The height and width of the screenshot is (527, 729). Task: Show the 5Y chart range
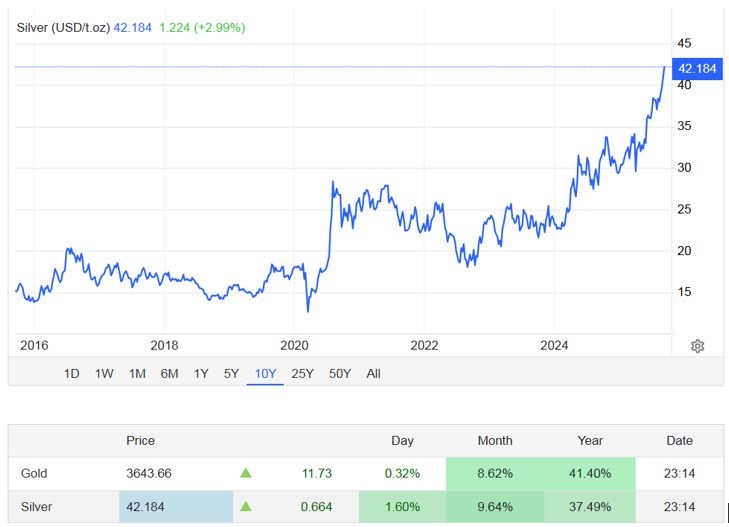[231, 374]
